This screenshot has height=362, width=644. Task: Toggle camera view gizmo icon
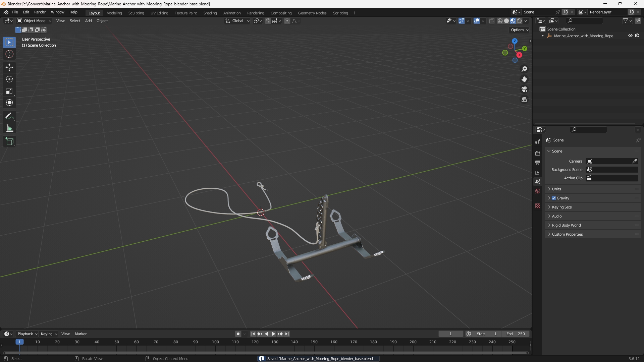coord(524,89)
